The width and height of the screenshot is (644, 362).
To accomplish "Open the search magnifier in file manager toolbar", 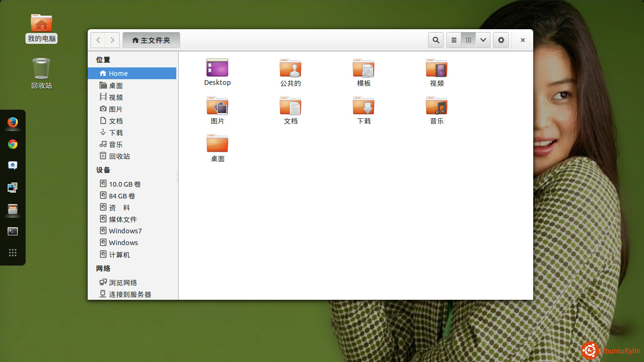I will point(436,40).
